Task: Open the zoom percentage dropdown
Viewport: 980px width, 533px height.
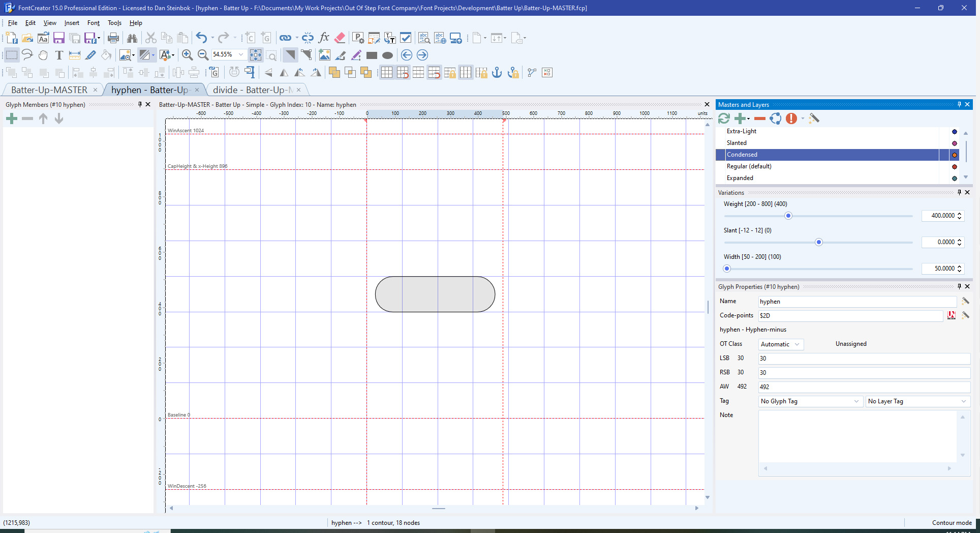Action: point(241,55)
